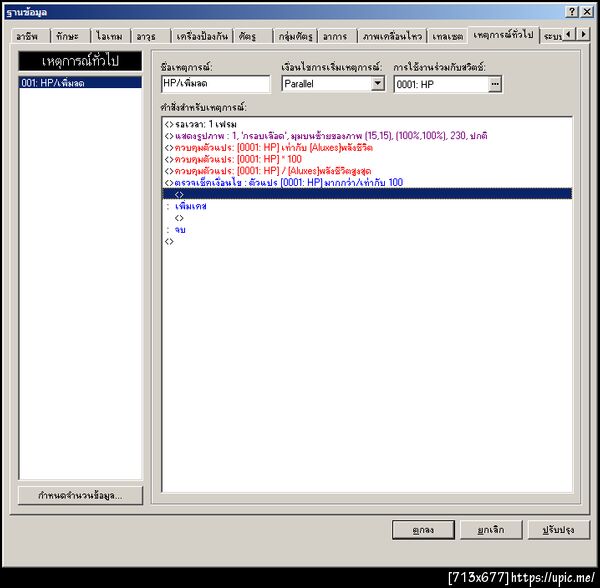This screenshot has height=588, width=600.
Task: Open the partially visible ระบบ tab
Action: click(552, 36)
